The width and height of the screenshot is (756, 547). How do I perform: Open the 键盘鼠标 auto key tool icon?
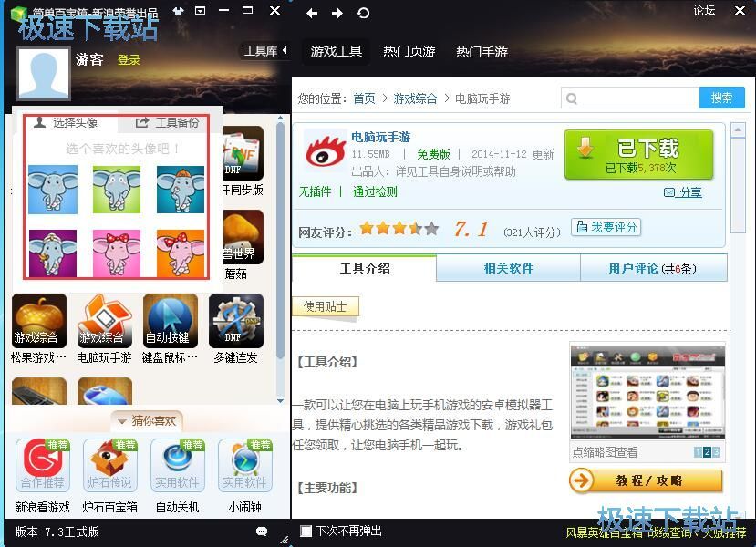[x=171, y=321]
